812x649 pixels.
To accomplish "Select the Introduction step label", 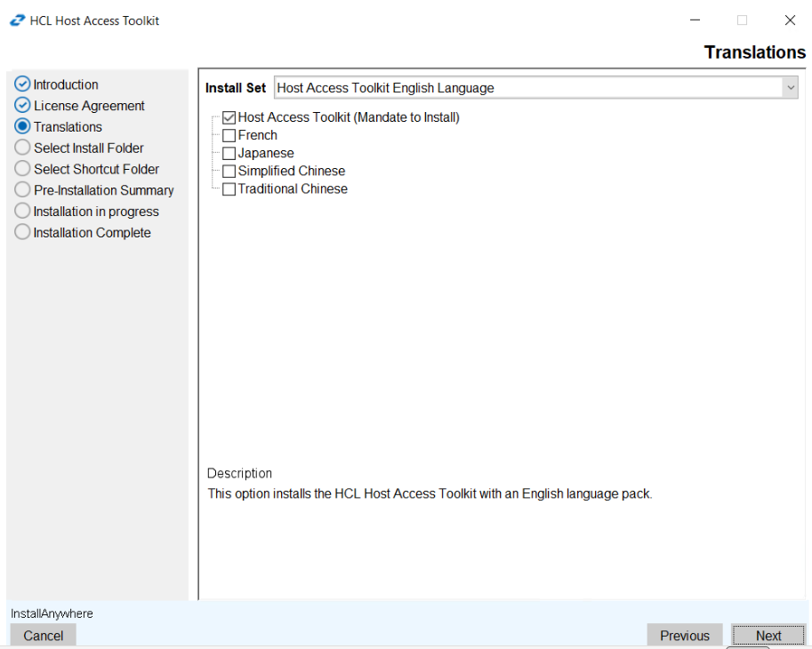I will click(x=66, y=84).
